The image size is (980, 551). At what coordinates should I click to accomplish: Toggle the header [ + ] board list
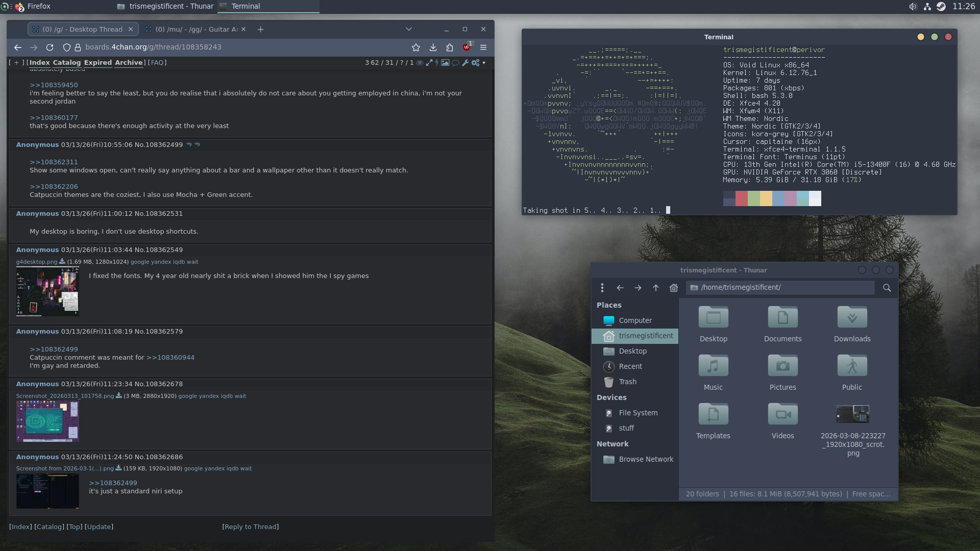point(16,63)
